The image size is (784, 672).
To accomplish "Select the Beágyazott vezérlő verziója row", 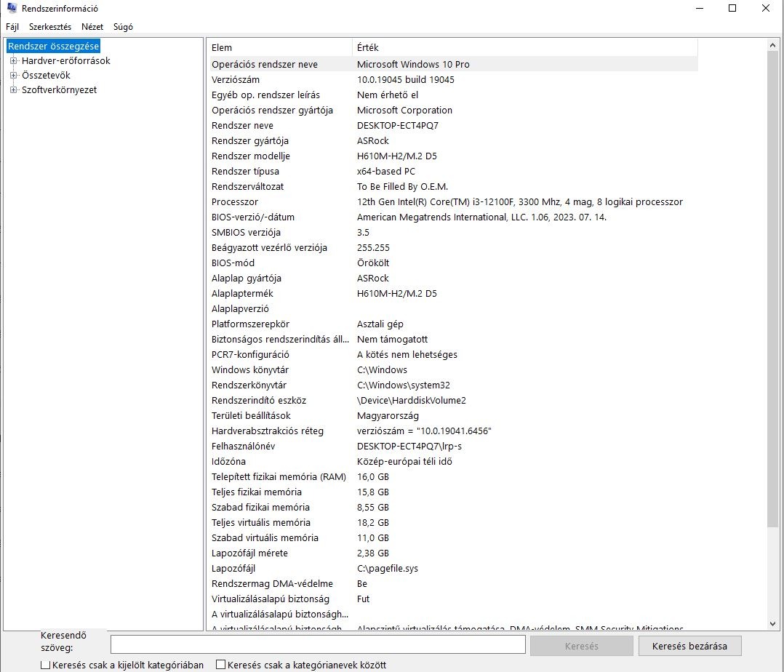I will pyautogui.click(x=452, y=247).
